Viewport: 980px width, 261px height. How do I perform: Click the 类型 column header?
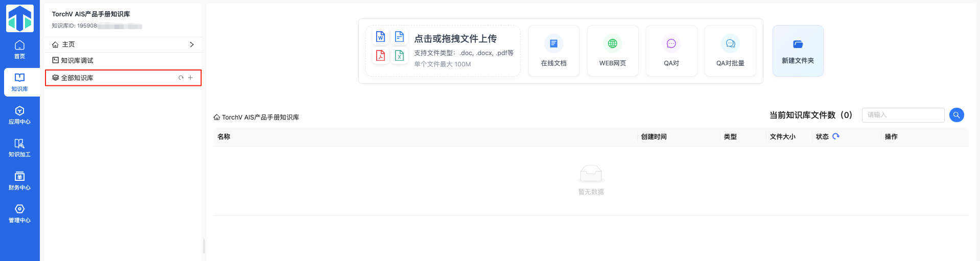(x=730, y=136)
